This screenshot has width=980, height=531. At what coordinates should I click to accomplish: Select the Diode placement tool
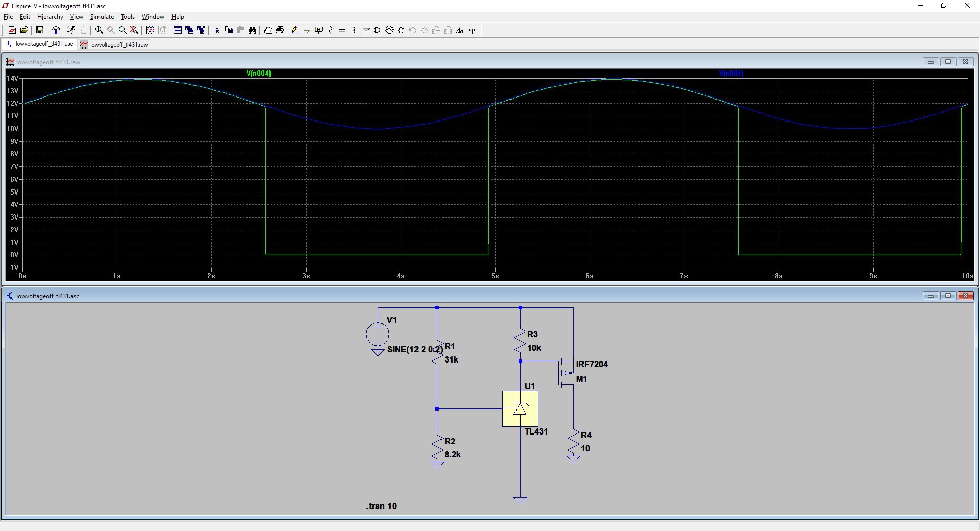pos(366,30)
